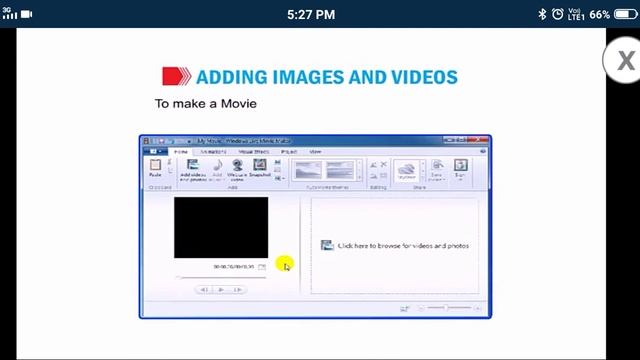Click the alarm clock status icon

(557, 14)
